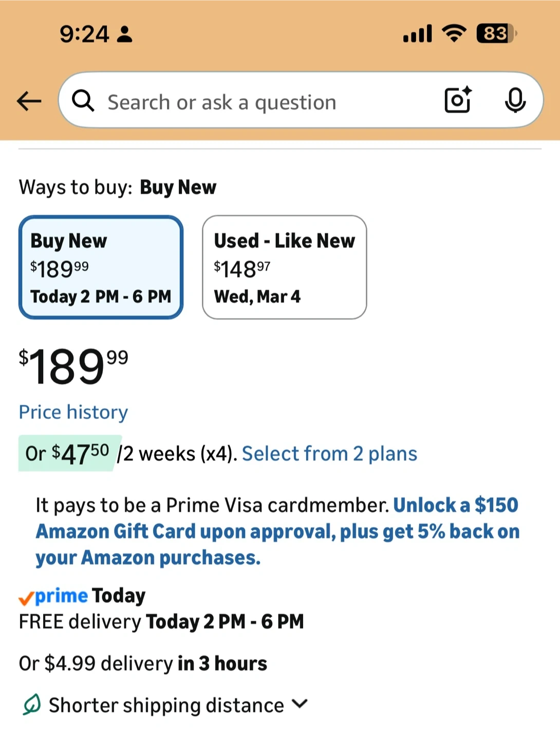The width and height of the screenshot is (560, 740).
Task: Tap the large $189.99 price
Action: click(x=73, y=366)
